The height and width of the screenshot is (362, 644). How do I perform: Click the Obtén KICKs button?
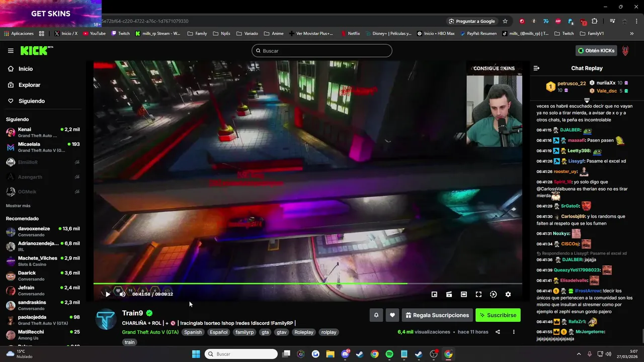(x=596, y=51)
